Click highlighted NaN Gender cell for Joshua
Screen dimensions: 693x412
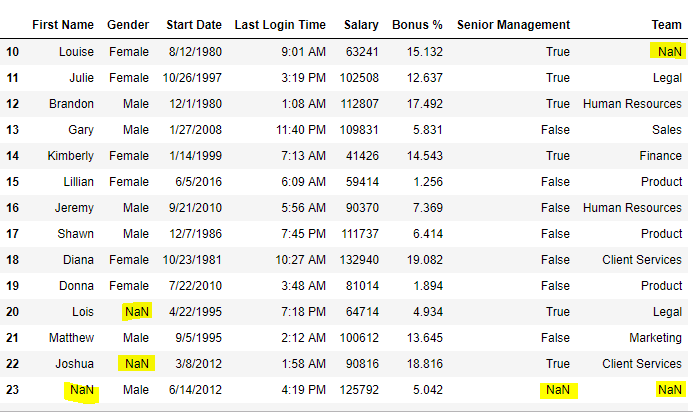point(136,364)
